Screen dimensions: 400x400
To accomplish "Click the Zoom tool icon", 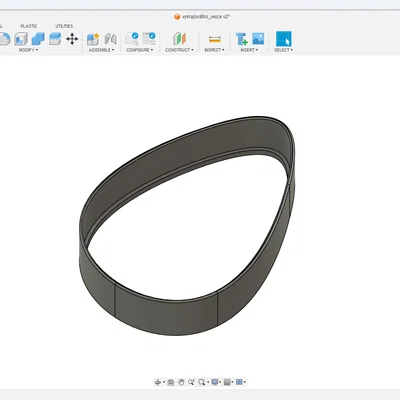I will [191, 382].
